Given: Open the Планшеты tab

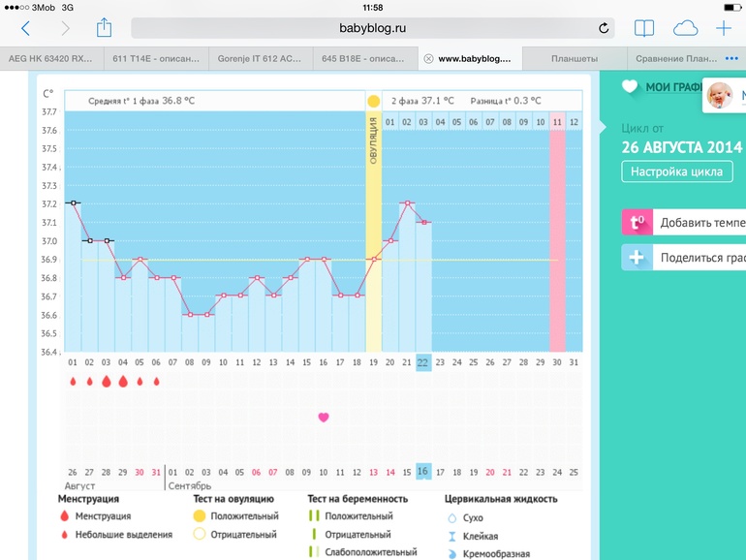Looking at the screenshot, I should 574,58.
